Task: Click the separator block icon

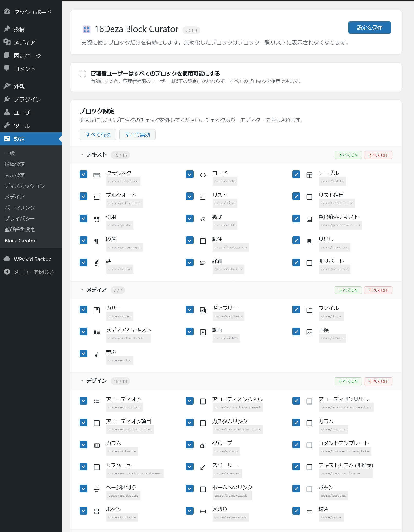Action: point(203,511)
